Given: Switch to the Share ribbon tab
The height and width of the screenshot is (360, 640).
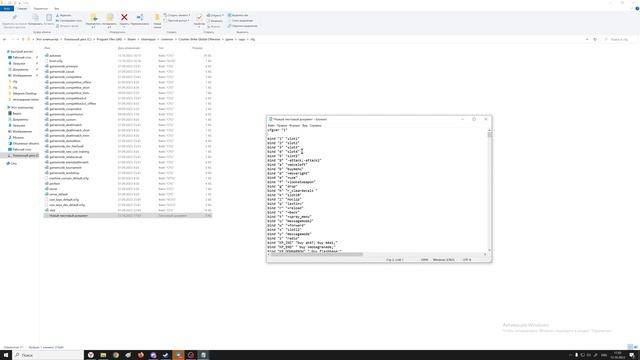Looking at the screenshot, I should coord(40,8).
